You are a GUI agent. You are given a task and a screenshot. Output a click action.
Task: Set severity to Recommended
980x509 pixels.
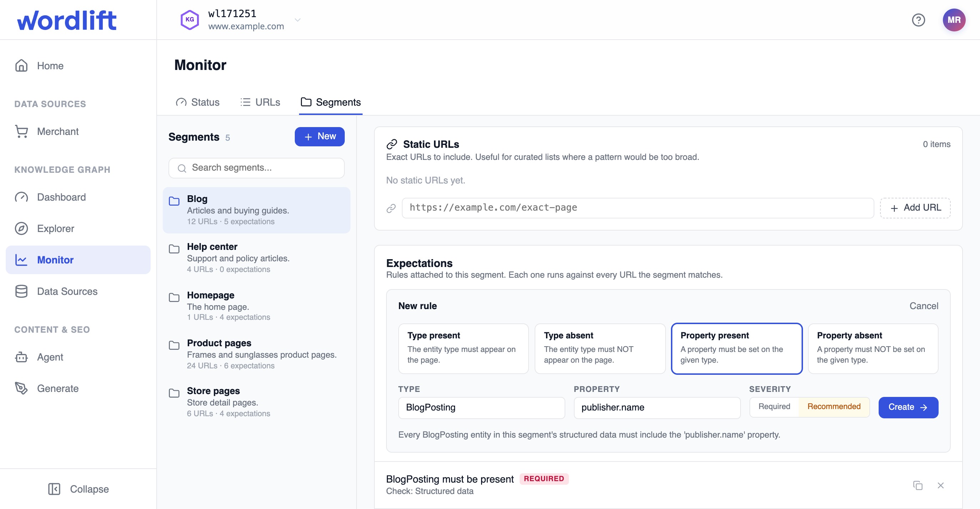pos(834,406)
